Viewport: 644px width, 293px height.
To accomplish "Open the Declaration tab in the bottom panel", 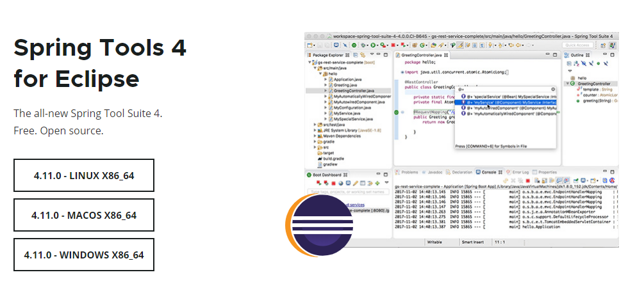I will (459, 172).
